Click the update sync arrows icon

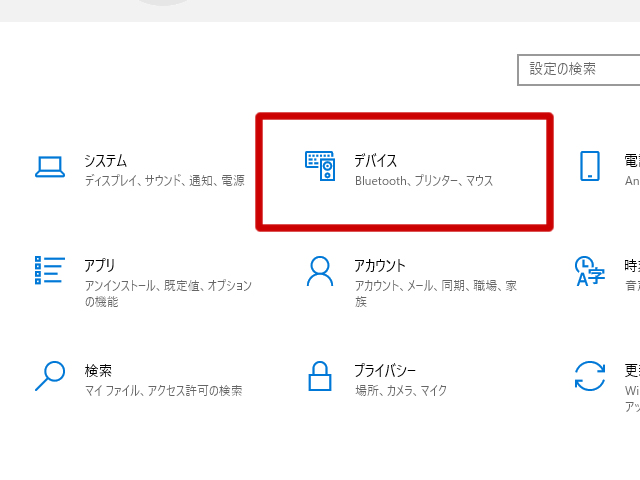[590, 376]
